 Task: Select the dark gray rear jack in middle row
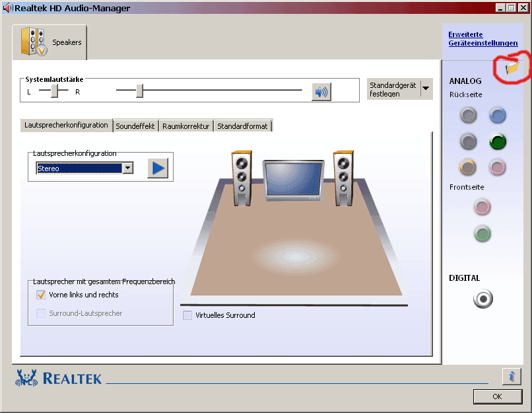coord(469,141)
